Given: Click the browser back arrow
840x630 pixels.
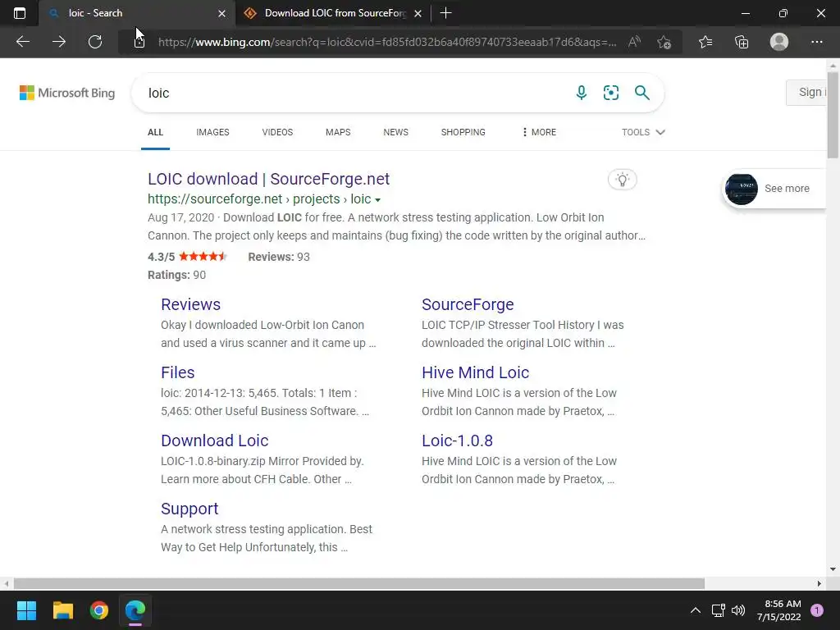Looking at the screenshot, I should click(x=22, y=42).
